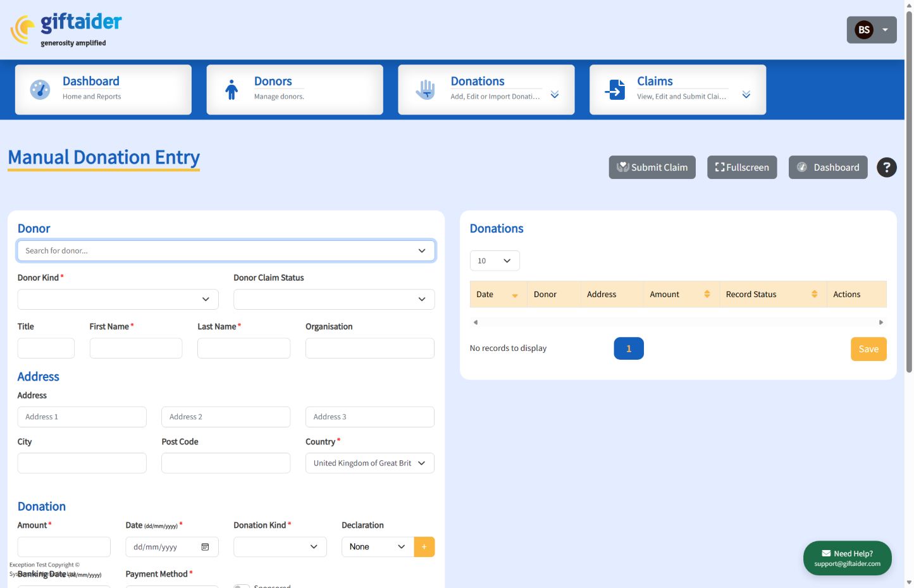
Task: Click the Donors person icon
Action: 232,90
